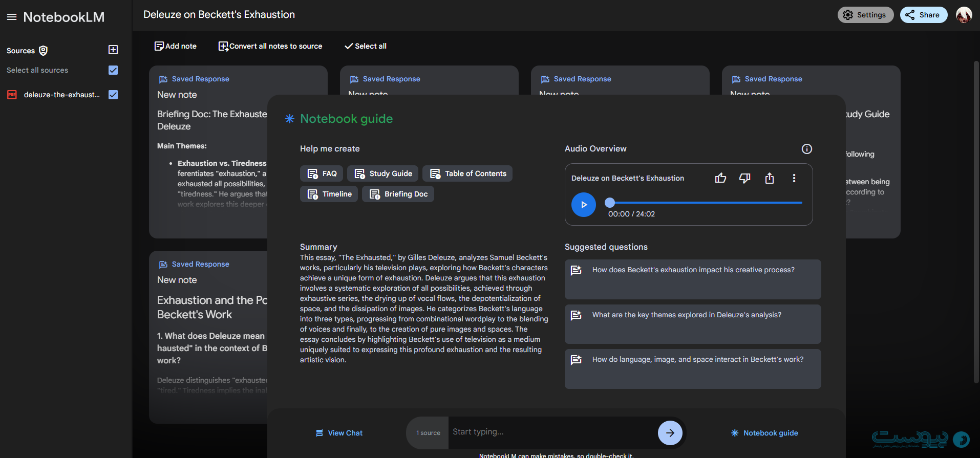Viewport: 980px width, 458px height.
Task: Click the notebook title Deleuze on Beckett's Exhaustion
Action: click(x=219, y=15)
